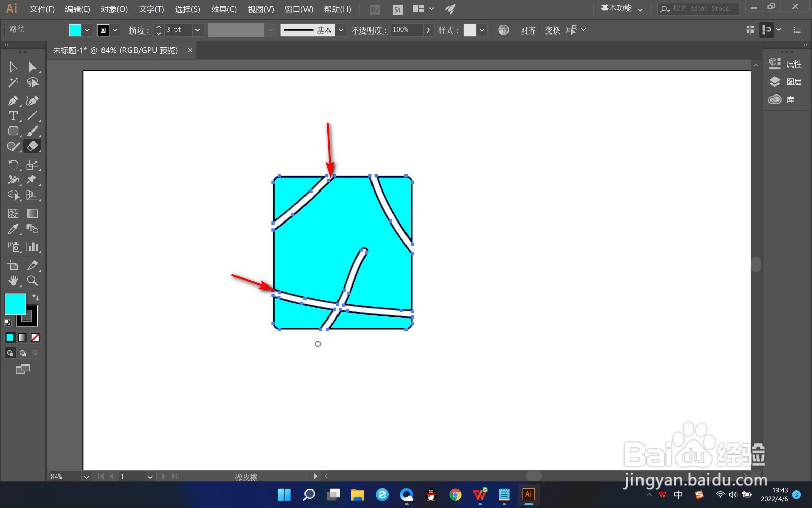The height and width of the screenshot is (508, 812).
Task: Open artboard number dropdown
Action: pos(150,477)
